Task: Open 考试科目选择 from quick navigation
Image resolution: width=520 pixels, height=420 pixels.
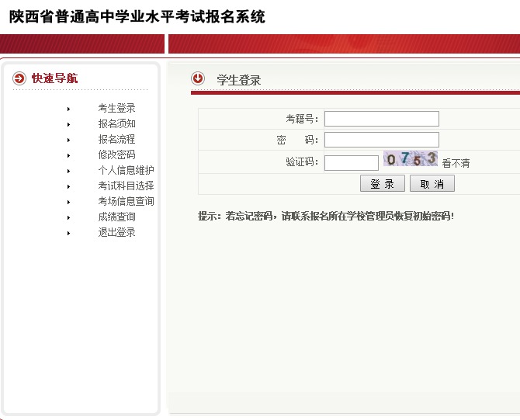Action: 126,186
